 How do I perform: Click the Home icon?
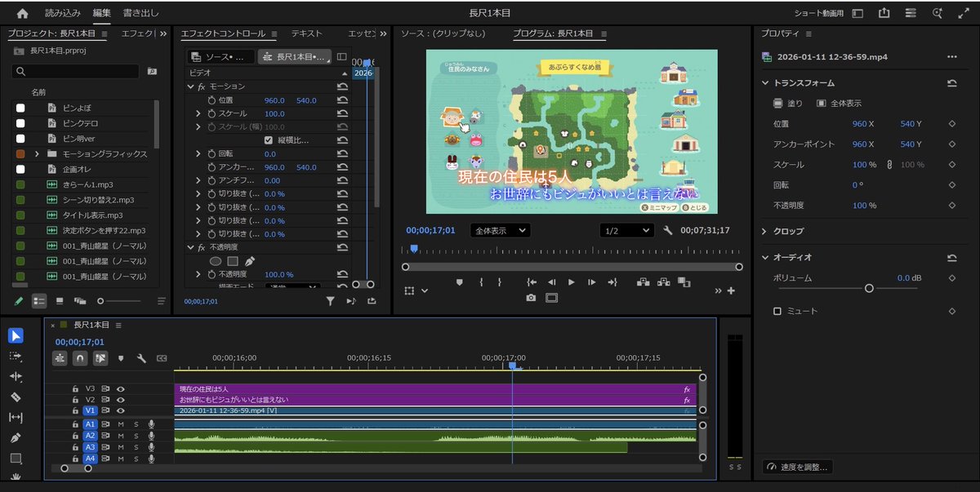22,13
